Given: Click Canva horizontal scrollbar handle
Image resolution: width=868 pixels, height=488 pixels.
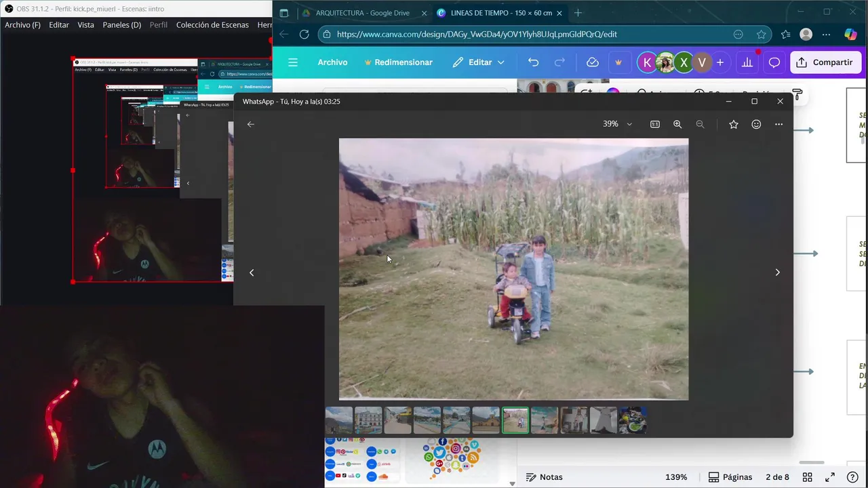Looking at the screenshot, I should coord(812,463).
